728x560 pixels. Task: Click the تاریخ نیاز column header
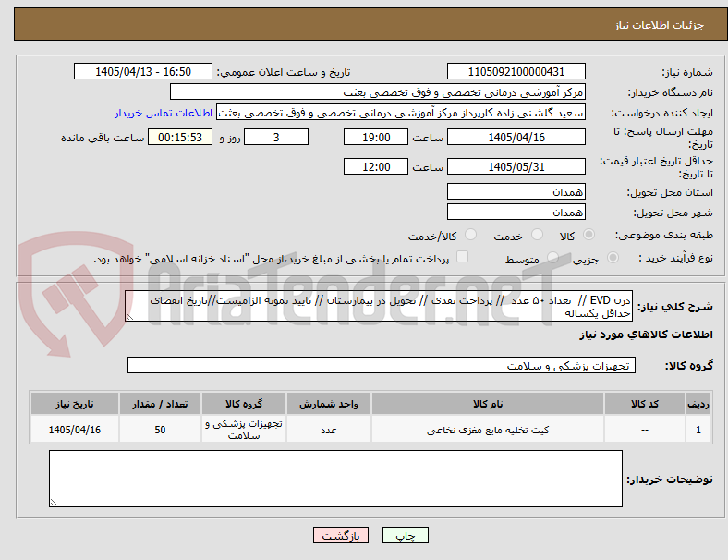click(x=75, y=404)
